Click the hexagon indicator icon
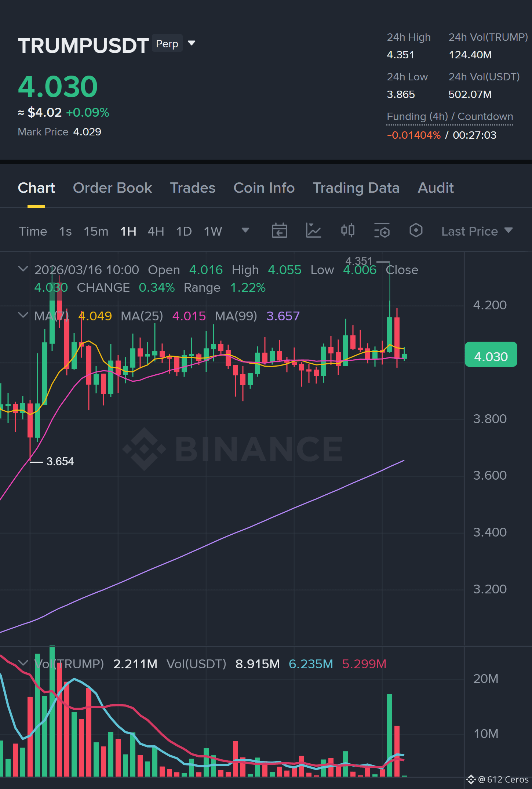Screen dimensions: 532x789 pos(416,231)
